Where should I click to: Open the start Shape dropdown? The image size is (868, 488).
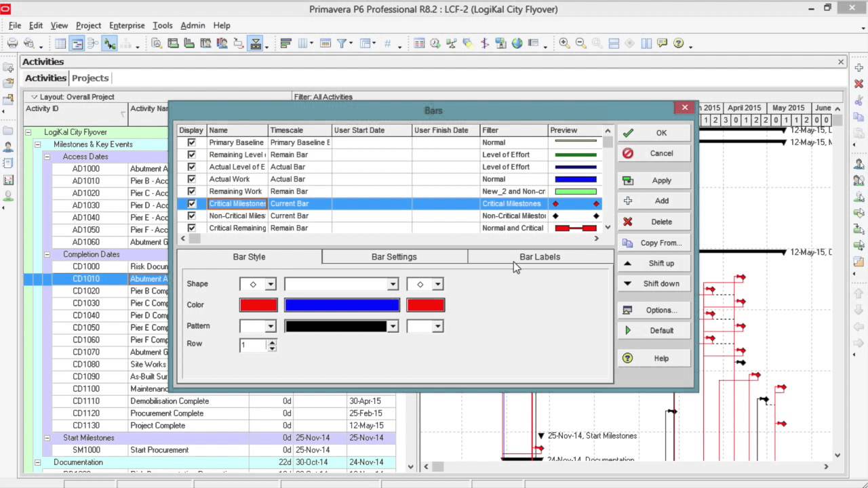(271, 285)
